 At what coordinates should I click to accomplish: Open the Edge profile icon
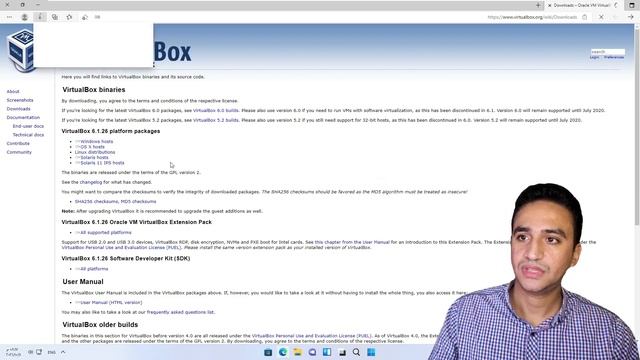tap(24, 17)
